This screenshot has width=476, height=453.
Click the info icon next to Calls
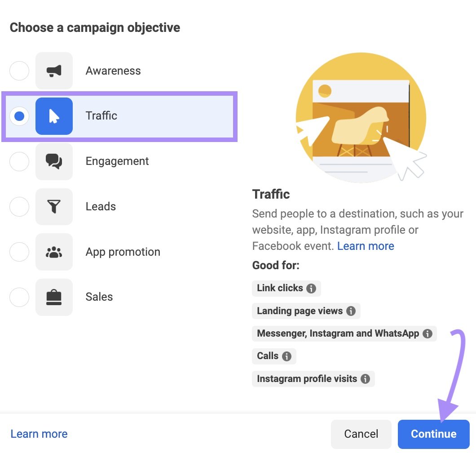point(287,356)
